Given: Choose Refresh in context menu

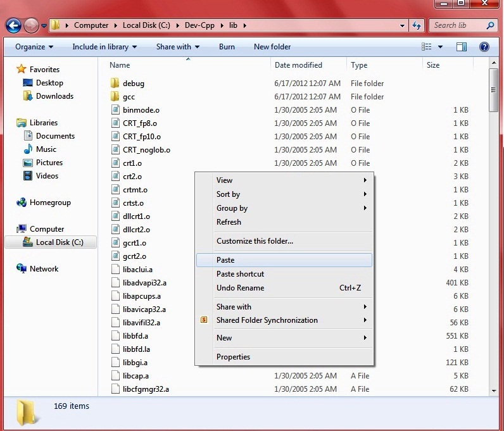Looking at the screenshot, I should (x=284, y=222).
